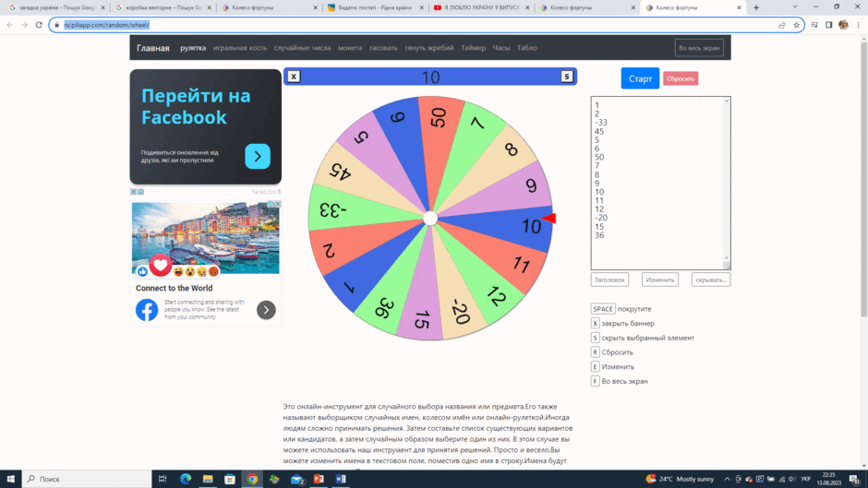Image resolution: width=868 pixels, height=488 pixels.
Task: Hide selected element with S button
Action: pyautogui.click(x=566, y=77)
